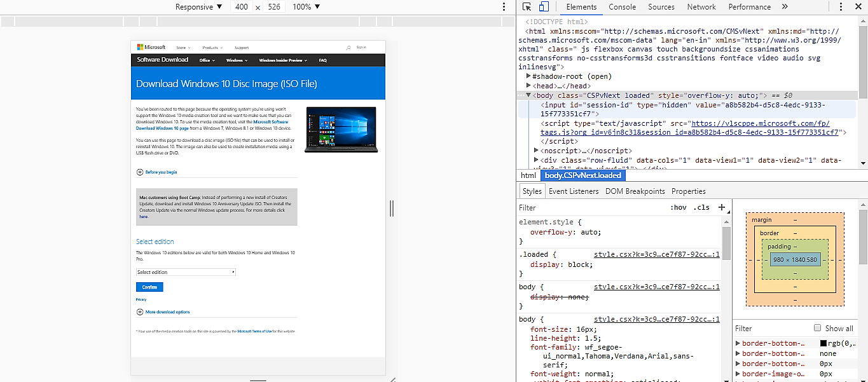Click the box model content size 980 × 1840.580

click(795, 260)
